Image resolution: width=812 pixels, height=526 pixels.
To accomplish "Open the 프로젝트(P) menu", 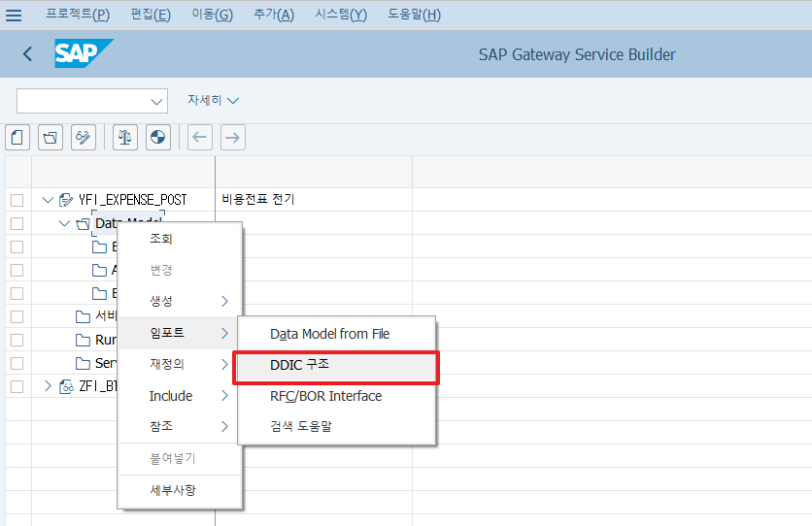I will (x=78, y=15).
